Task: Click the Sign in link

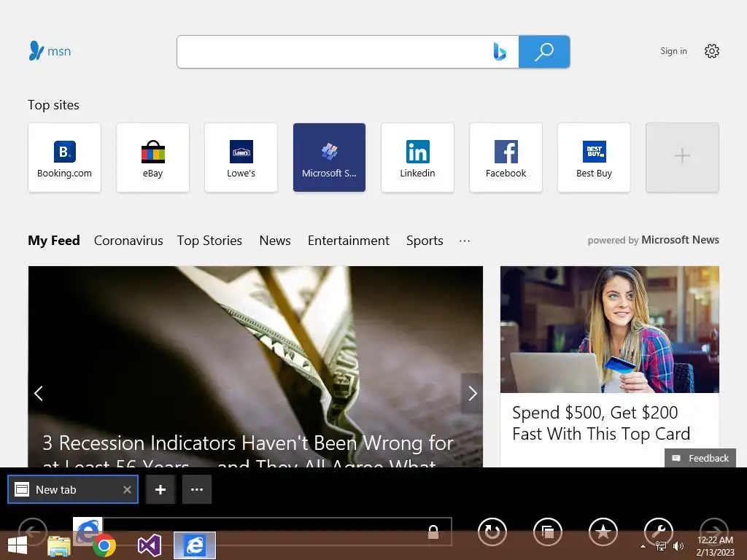Action: (673, 51)
